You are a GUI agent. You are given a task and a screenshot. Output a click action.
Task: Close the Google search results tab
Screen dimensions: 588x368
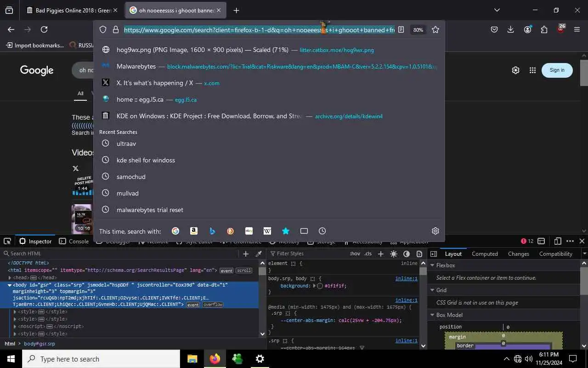coord(219,10)
